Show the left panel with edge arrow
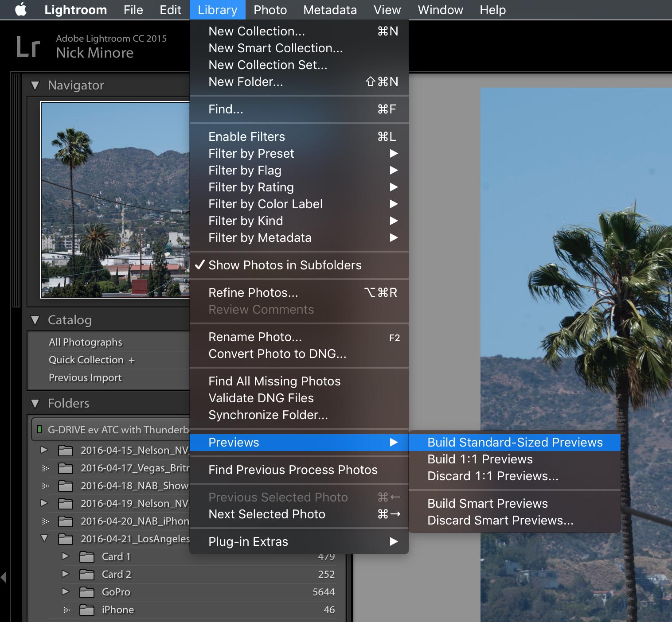This screenshot has height=622, width=672. [x=4, y=577]
